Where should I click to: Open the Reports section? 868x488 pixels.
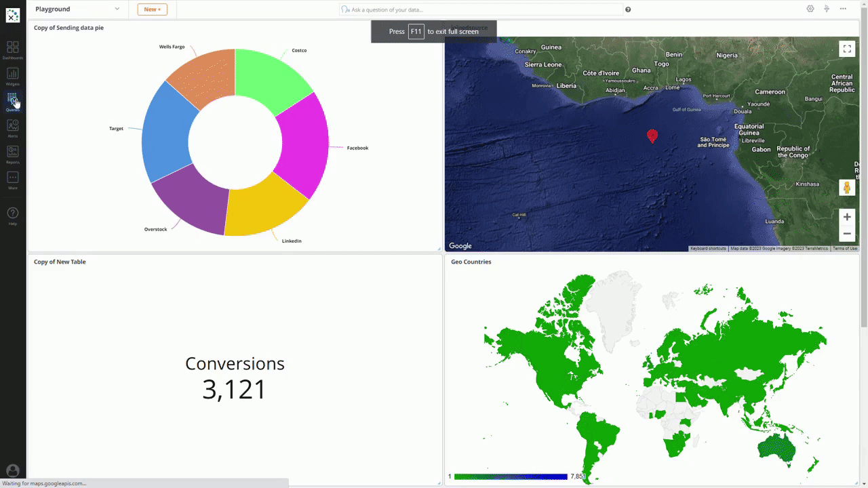pyautogui.click(x=13, y=152)
